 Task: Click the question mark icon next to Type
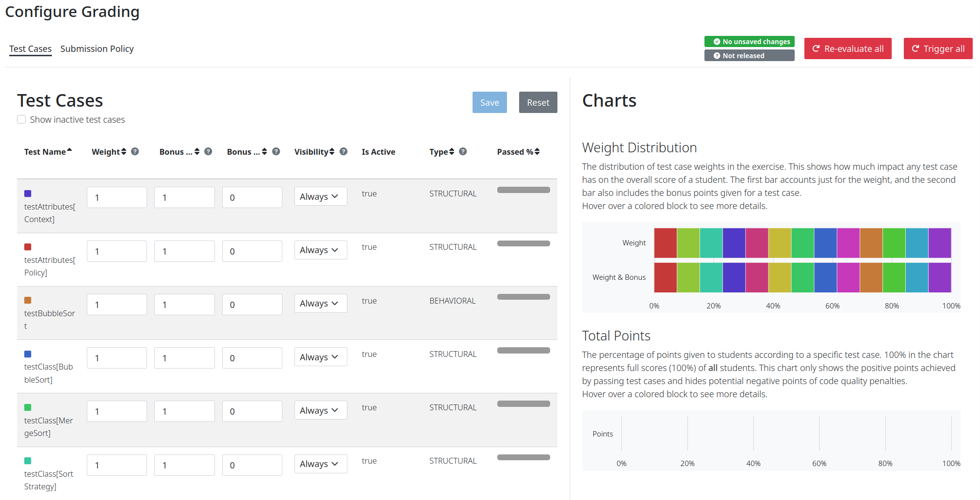[x=463, y=151]
